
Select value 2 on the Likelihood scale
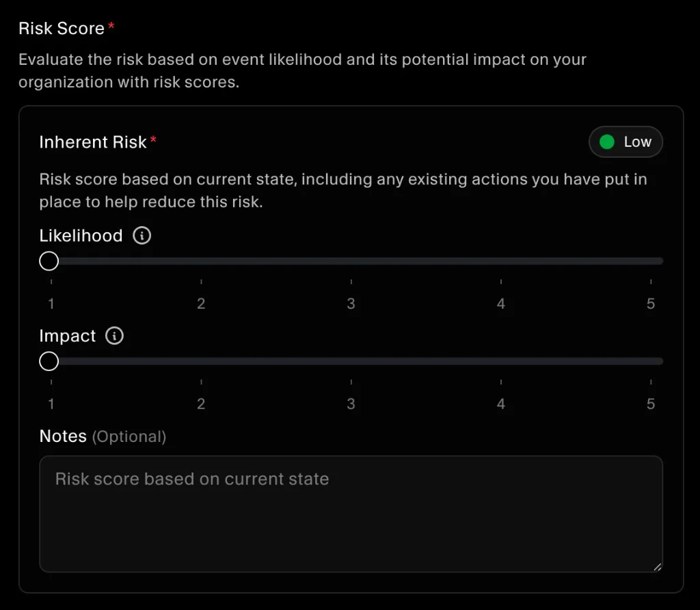point(201,303)
